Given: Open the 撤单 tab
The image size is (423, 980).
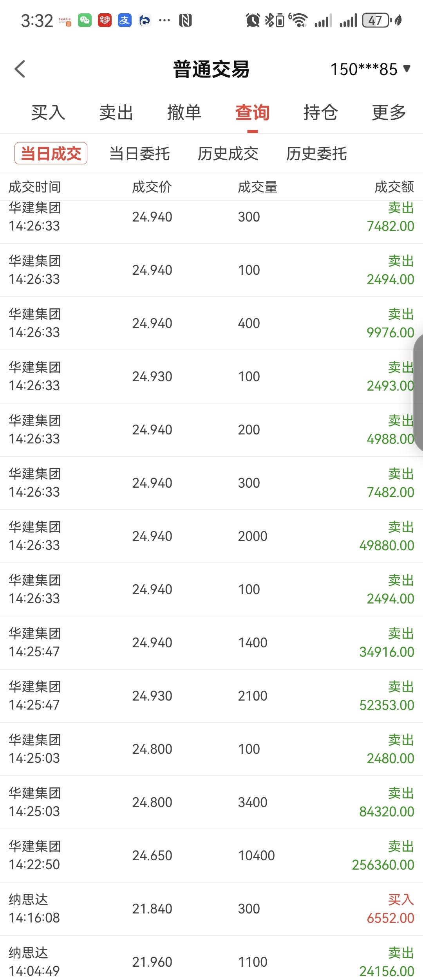Looking at the screenshot, I should pyautogui.click(x=184, y=113).
